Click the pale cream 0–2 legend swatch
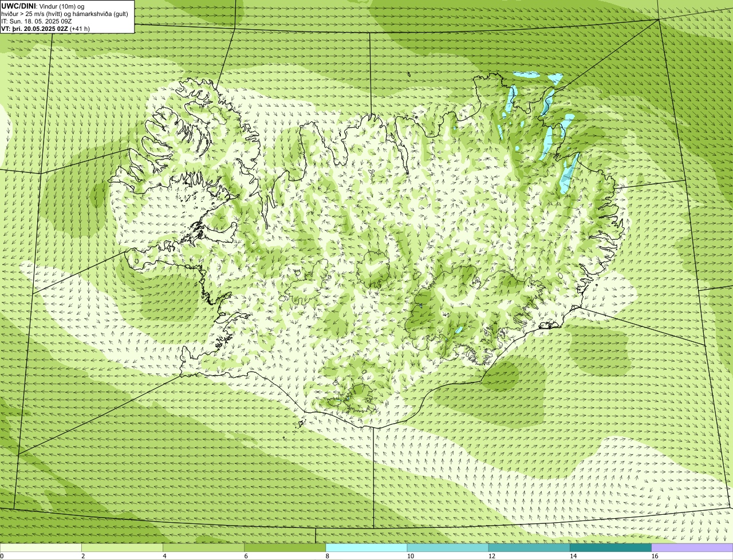The image size is (733, 560). (x=41, y=548)
